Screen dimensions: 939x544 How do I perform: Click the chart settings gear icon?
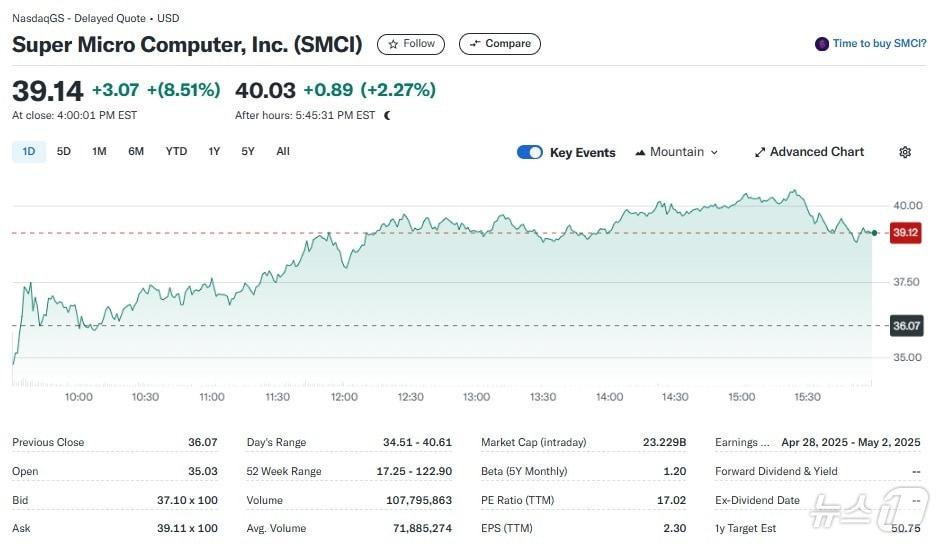(905, 152)
